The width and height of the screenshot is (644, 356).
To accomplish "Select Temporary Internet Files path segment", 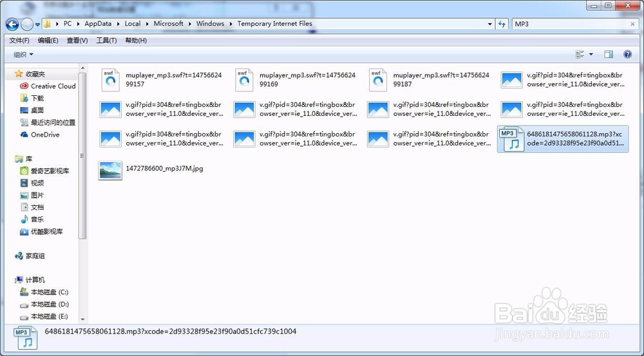I will (x=275, y=24).
